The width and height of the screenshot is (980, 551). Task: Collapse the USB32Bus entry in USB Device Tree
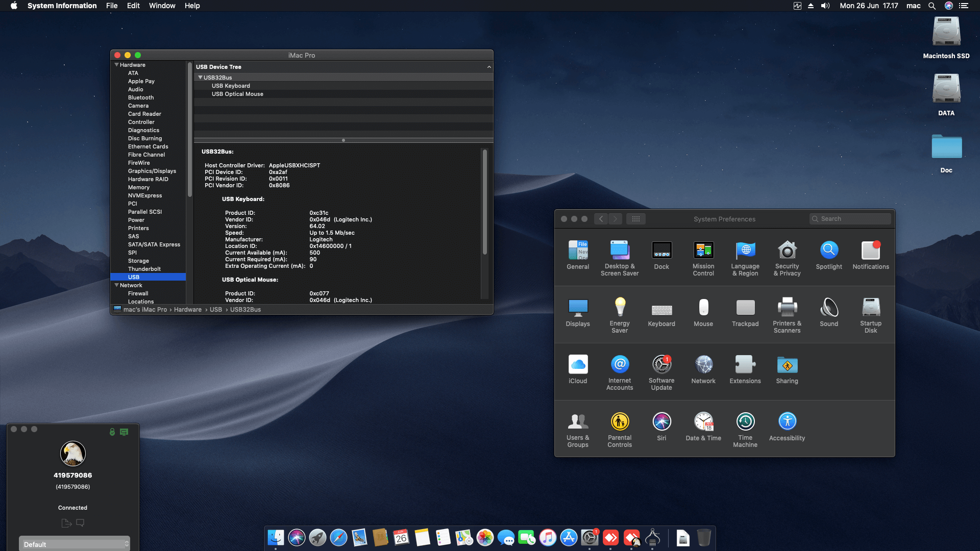200,77
